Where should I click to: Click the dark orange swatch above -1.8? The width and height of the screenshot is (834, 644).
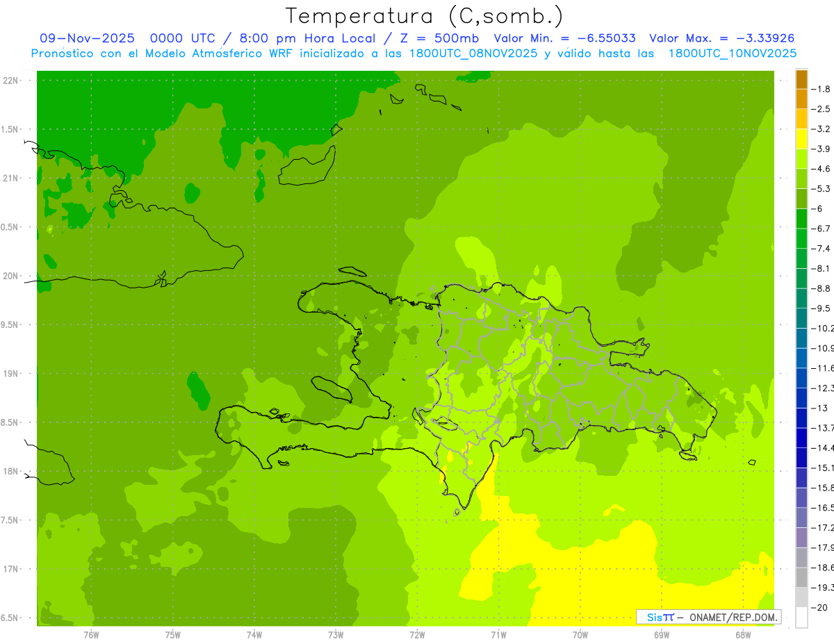tap(801, 79)
